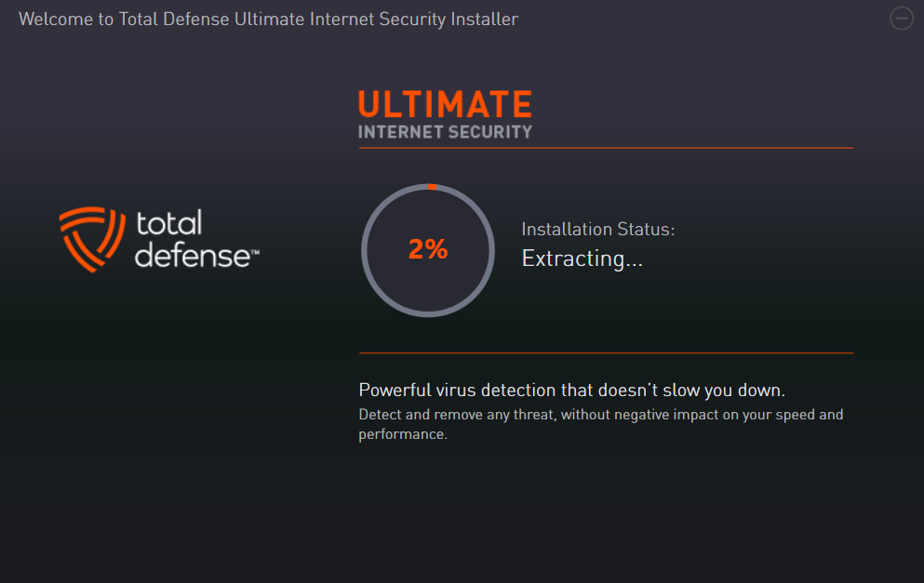
Task: Click the 'Powerful virus detection' headline
Action: pos(571,390)
